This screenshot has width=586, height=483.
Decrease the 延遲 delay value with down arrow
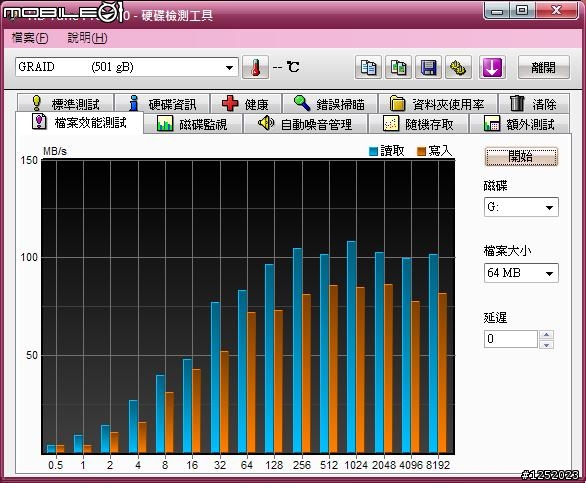[x=546, y=344]
